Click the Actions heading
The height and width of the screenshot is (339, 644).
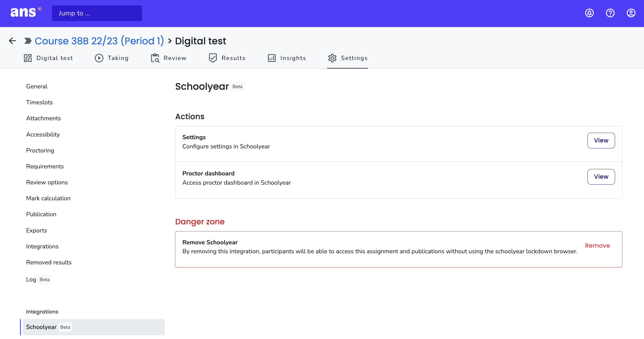190,117
